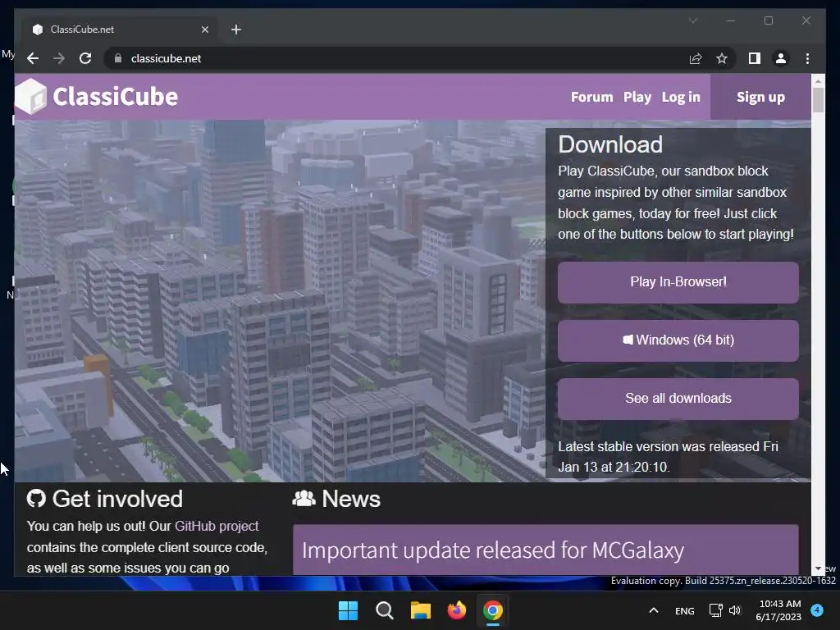Bookmark this page with the star icon
Screen dimensions: 840x630
click(x=722, y=58)
